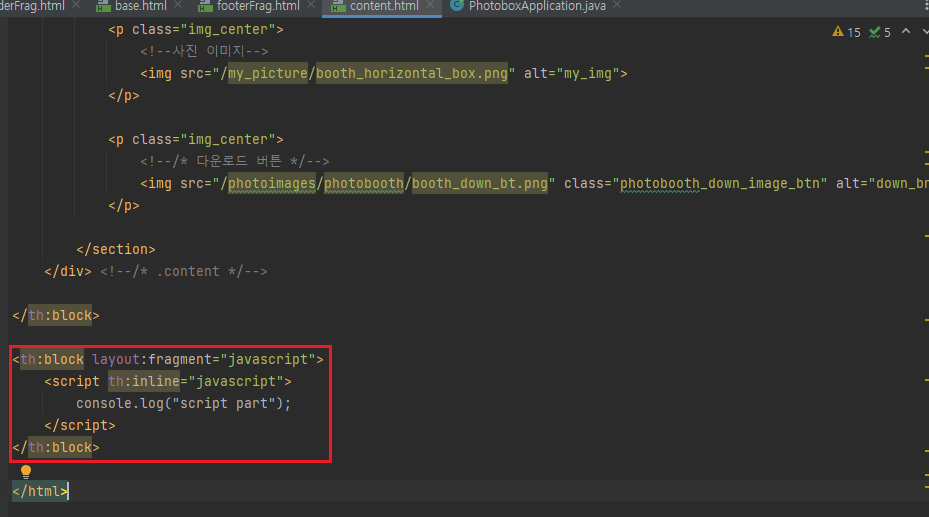Click the .content comment after </div>
Image resolution: width=929 pixels, height=517 pixels.
point(184,271)
